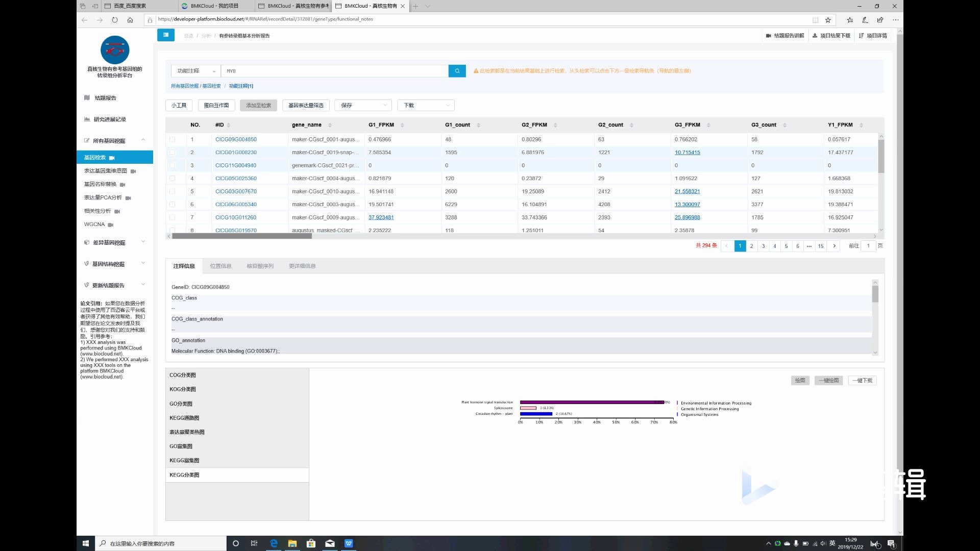Select the KEGG通路图 chart item
Screen dimensions: 980x551
tap(237, 418)
